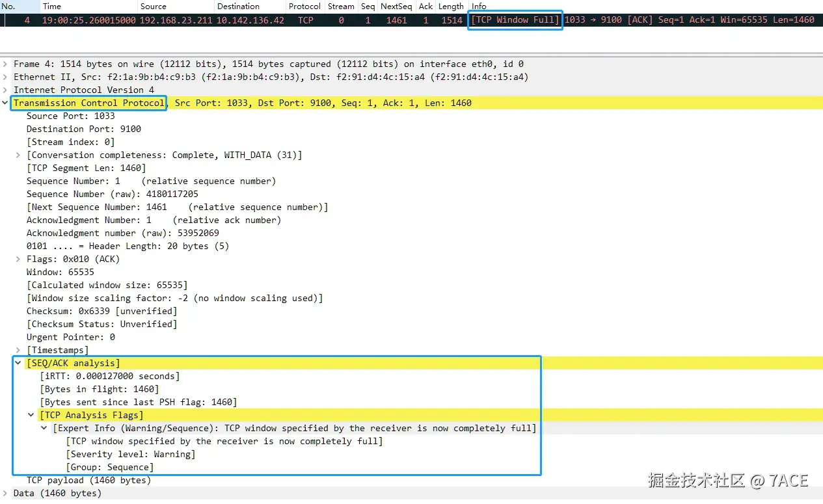Select Checksum: 0x6339 [unverified] line

pyautogui.click(x=101, y=311)
